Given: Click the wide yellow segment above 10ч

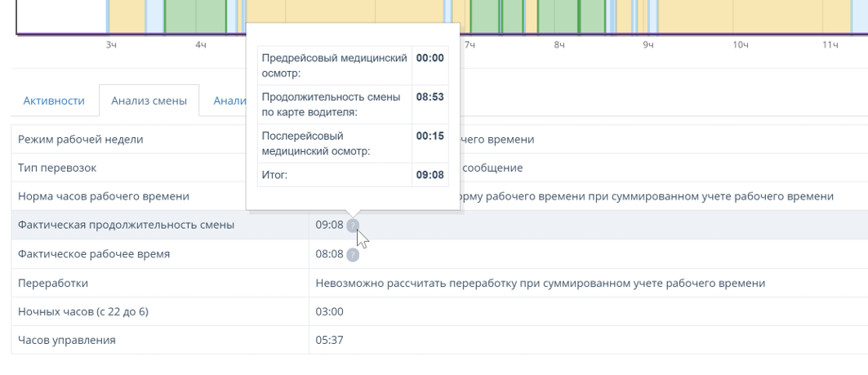Looking at the screenshot, I should (735, 15).
